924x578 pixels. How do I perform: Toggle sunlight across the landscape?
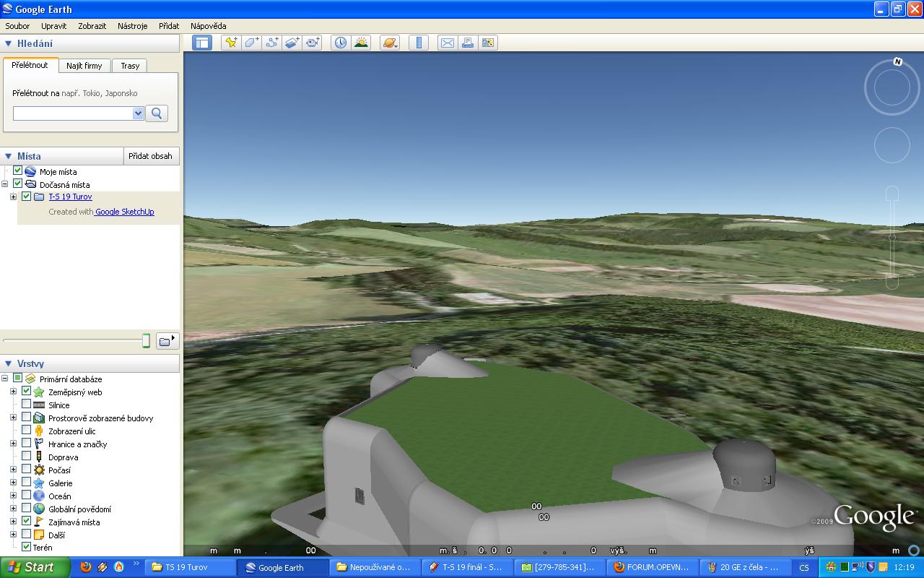tap(361, 43)
